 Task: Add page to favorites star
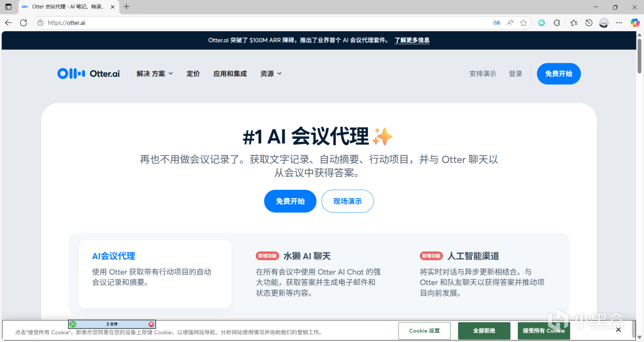(x=524, y=23)
